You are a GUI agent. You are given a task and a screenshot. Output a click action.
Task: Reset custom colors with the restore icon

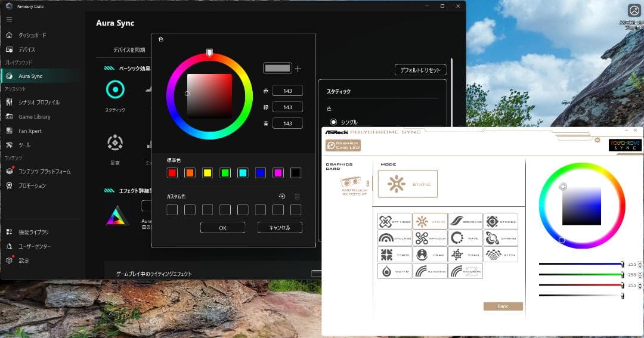pos(282,196)
